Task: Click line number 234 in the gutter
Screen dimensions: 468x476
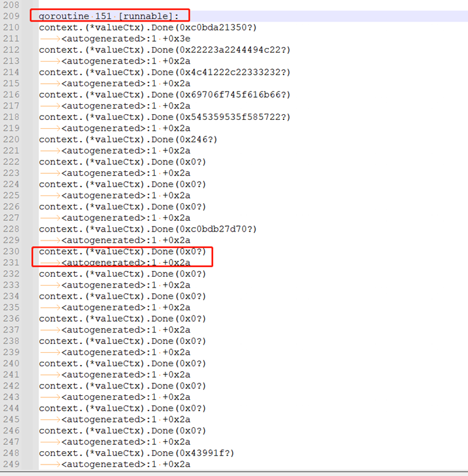Action: 11,296
